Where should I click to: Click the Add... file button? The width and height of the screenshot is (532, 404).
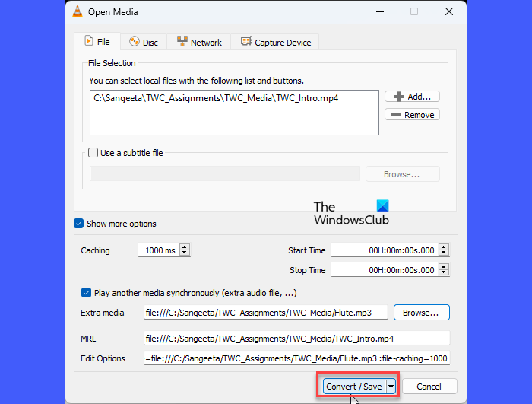coord(412,97)
